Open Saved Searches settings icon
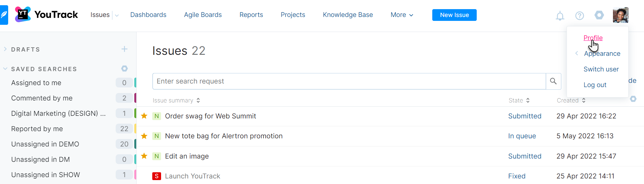 [x=124, y=69]
